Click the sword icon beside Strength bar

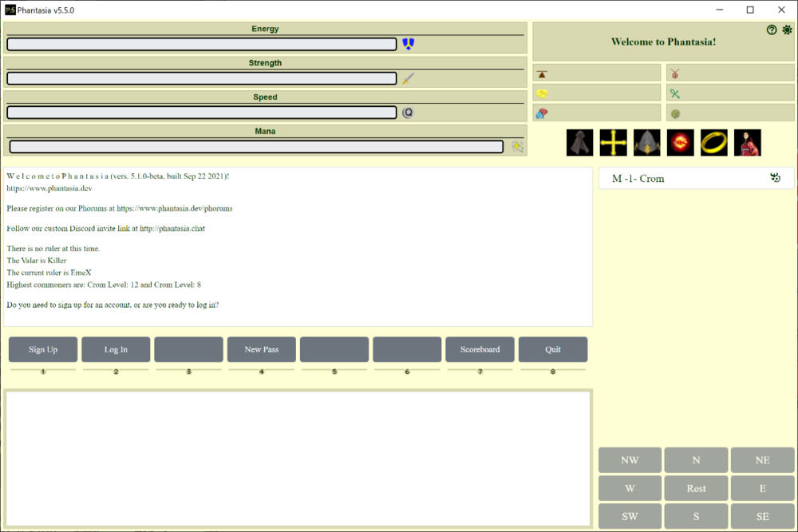[x=409, y=78]
